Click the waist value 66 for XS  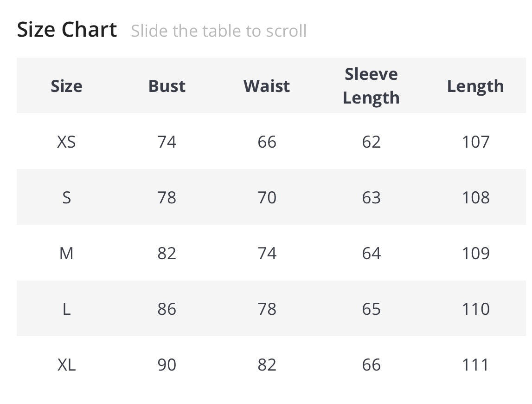click(267, 142)
